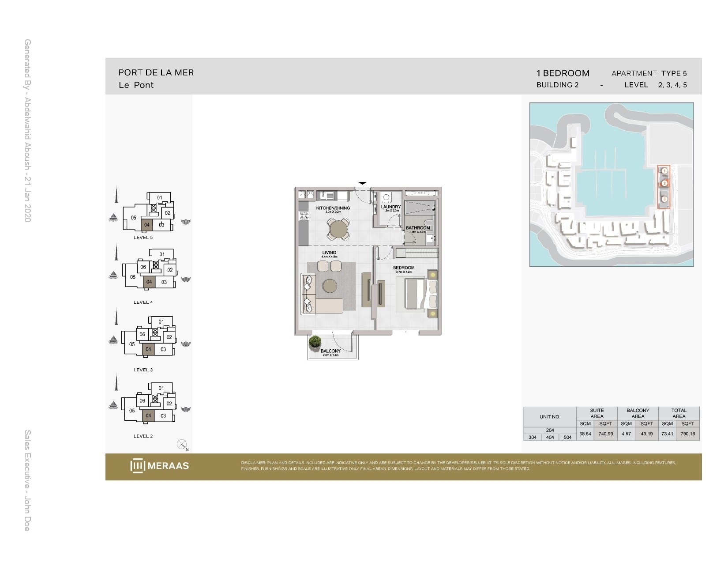Click the potted plant on the balcony
Image resolution: width=728 pixels, height=563 pixels.
pyautogui.click(x=315, y=342)
